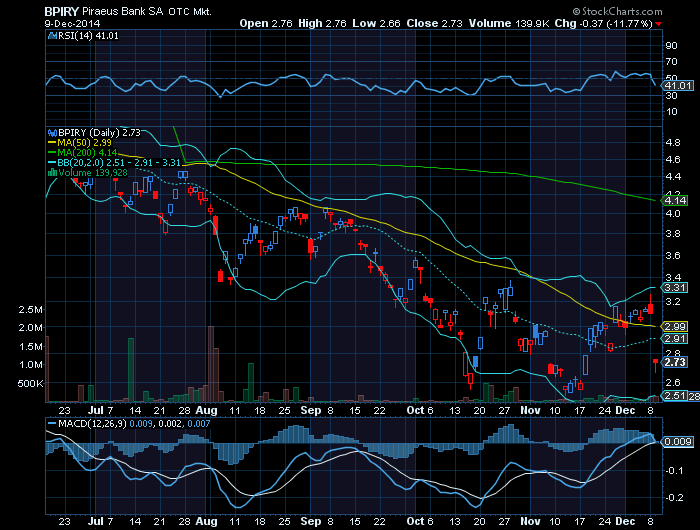
Task: Click the 2.91 middle Bollinger band tag
Action: pyautogui.click(x=675, y=339)
